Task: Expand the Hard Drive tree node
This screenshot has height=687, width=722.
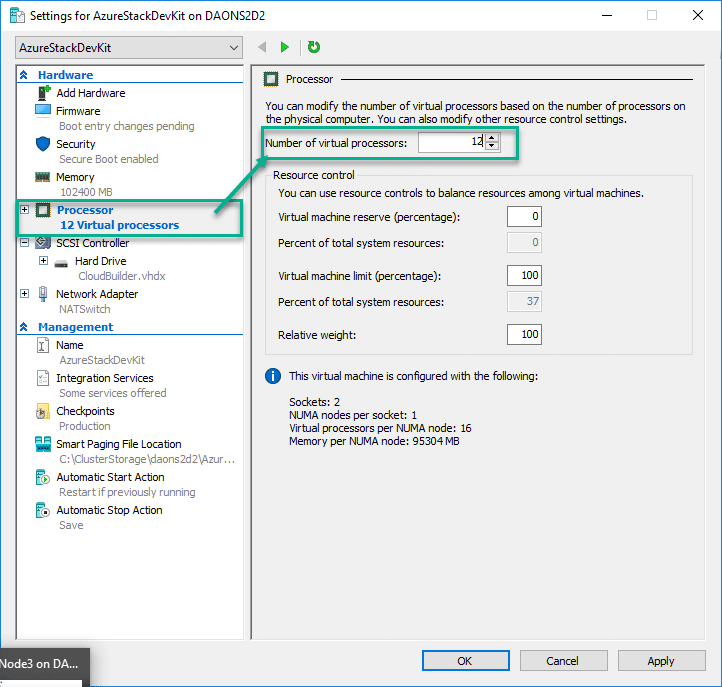Action: click(43, 261)
